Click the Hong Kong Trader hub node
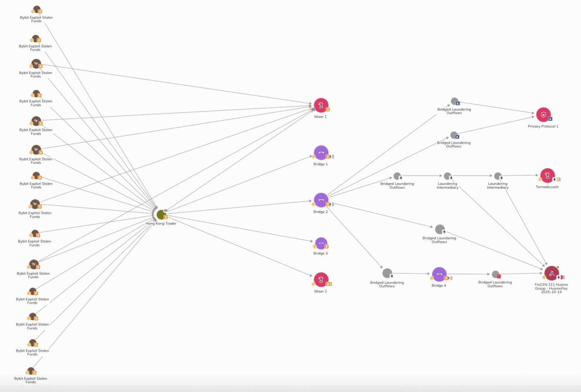The width and height of the screenshot is (581, 392). coord(161,214)
